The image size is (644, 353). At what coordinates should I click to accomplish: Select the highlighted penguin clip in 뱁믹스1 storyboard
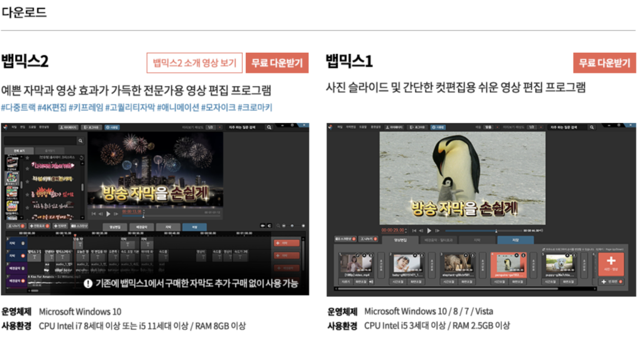[508, 265]
